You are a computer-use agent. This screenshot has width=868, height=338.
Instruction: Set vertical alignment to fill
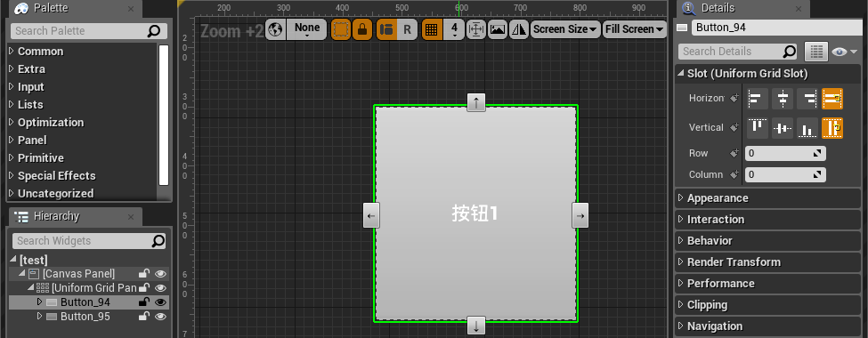(x=832, y=128)
